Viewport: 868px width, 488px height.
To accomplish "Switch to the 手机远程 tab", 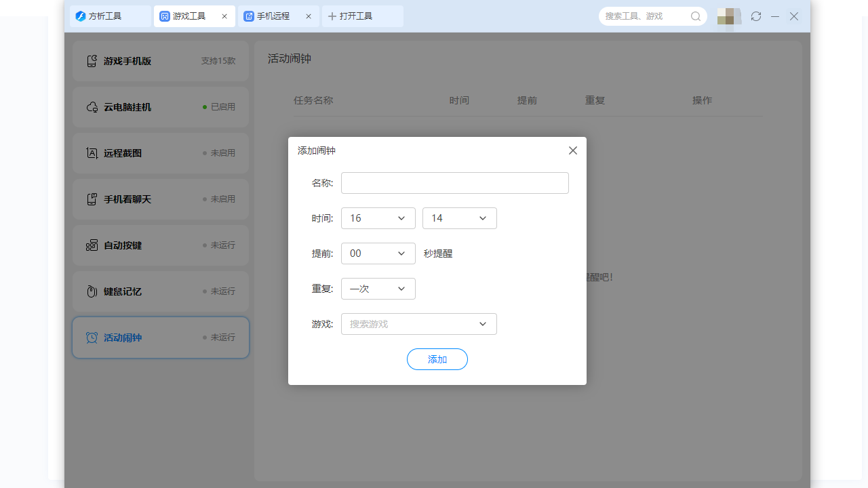I will coord(273,16).
